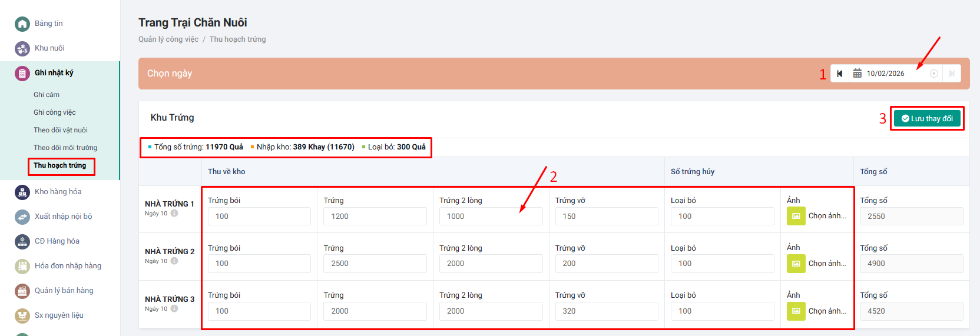
Task: Click Quản lý công việc breadcrumb link
Action: coord(168,39)
